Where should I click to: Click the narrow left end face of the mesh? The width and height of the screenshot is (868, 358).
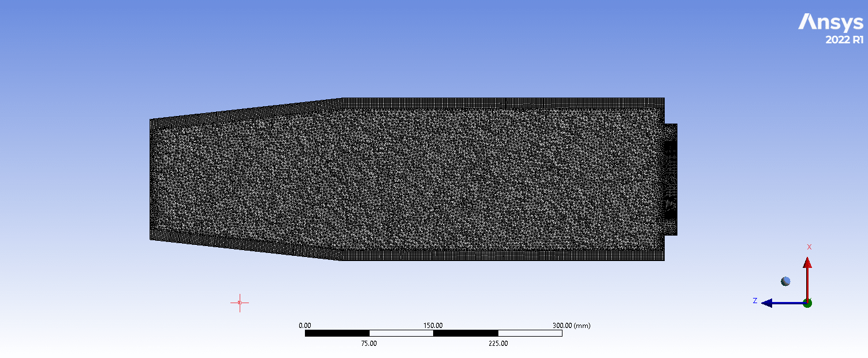coord(154,179)
